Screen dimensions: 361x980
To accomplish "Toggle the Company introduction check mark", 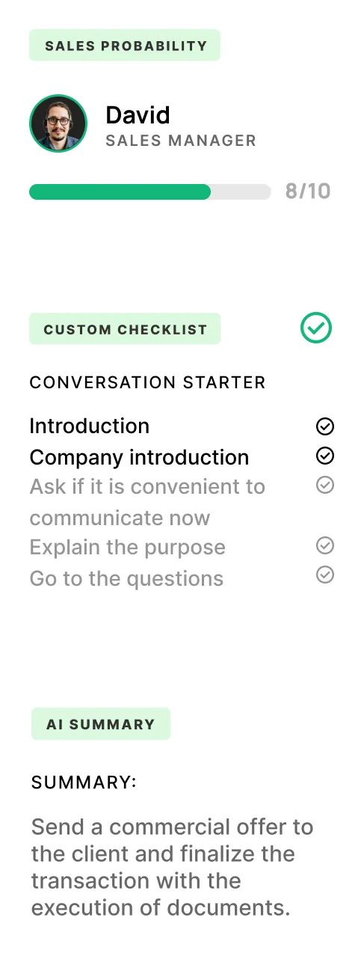I will (x=325, y=456).
